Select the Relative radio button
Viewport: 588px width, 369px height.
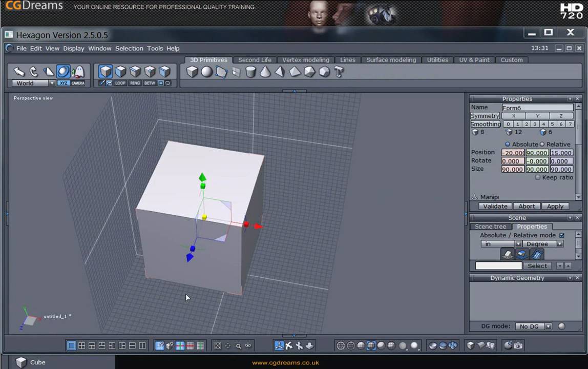click(x=542, y=144)
